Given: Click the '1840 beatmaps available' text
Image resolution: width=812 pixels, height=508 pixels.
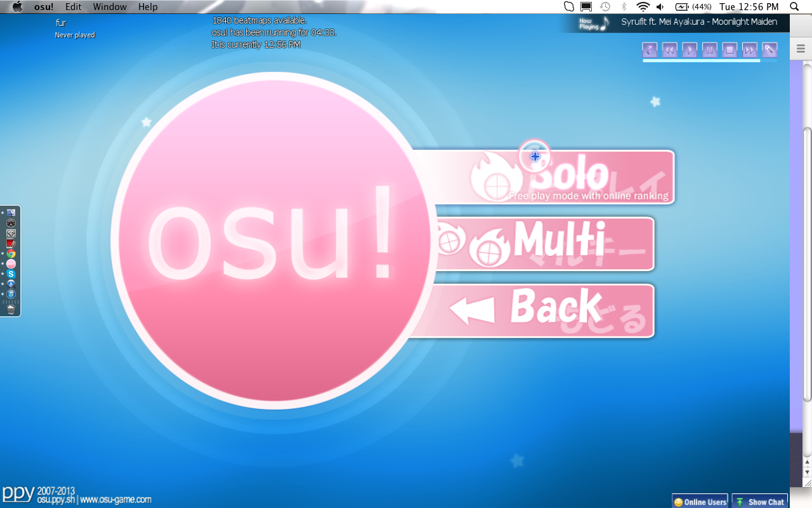Looking at the screenshot, I should 259,20.
